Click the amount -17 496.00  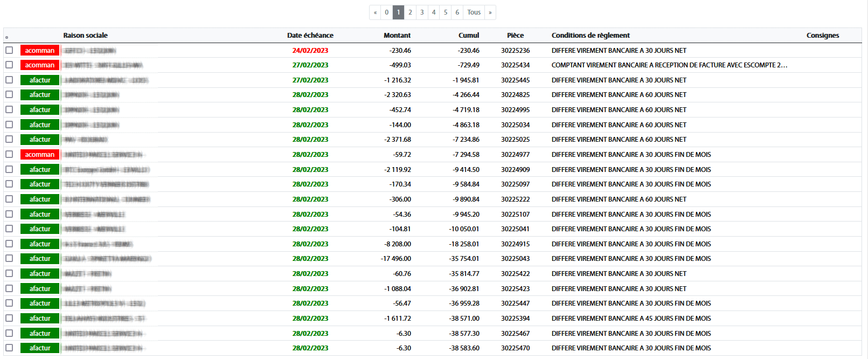point(396,259)
